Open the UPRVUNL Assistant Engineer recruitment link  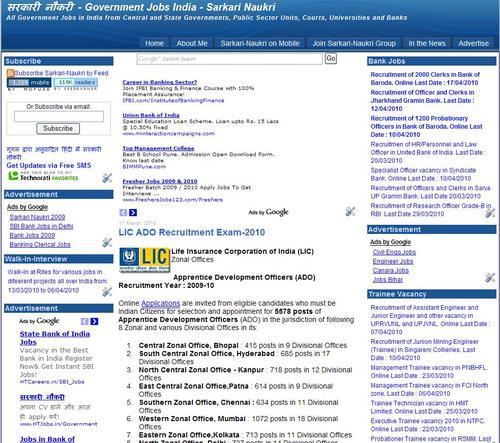pyautogui.click(x=429, y=320)
